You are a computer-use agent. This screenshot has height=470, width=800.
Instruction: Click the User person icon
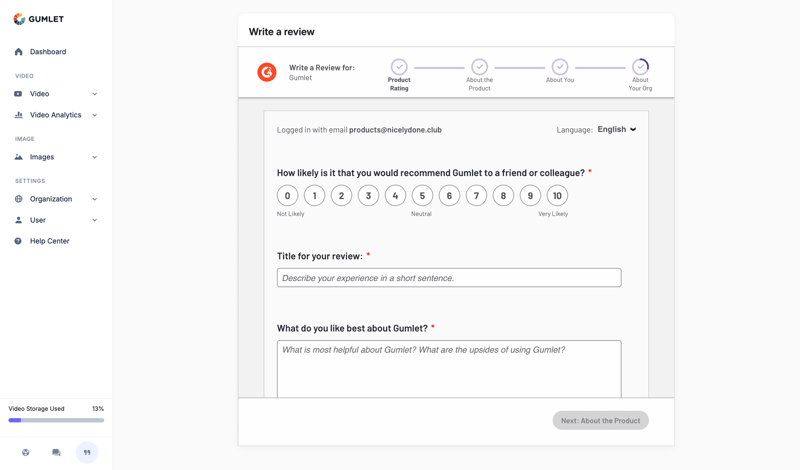[19, 220]
